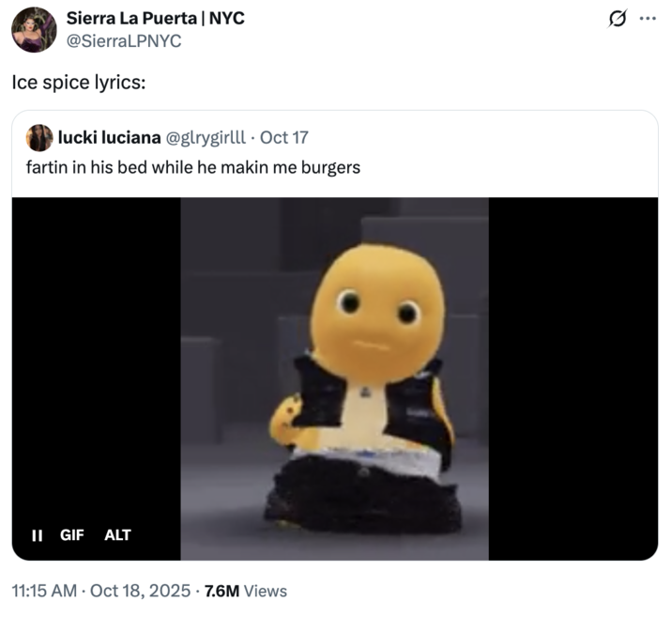Image resolution: width=672 pixels, height=617 pixels.
Task: View the 7.6M Views analytics
Action: (x=246, y=591)
